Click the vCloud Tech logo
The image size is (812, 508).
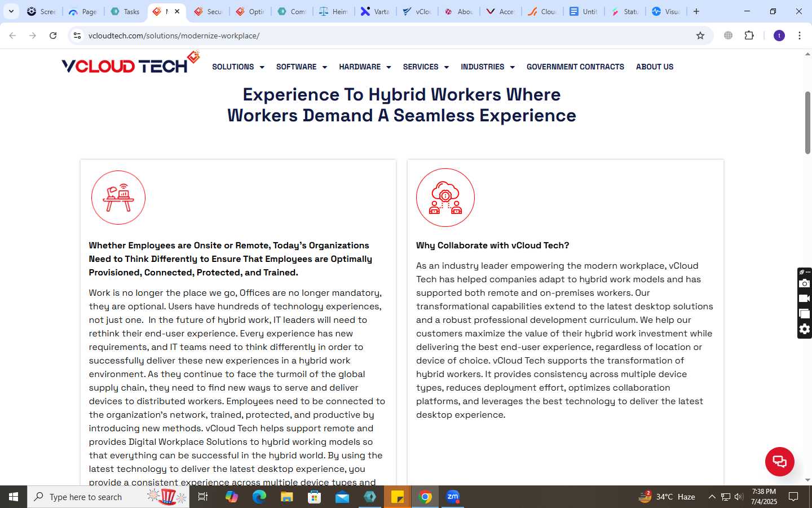click(x=131, y=63)
